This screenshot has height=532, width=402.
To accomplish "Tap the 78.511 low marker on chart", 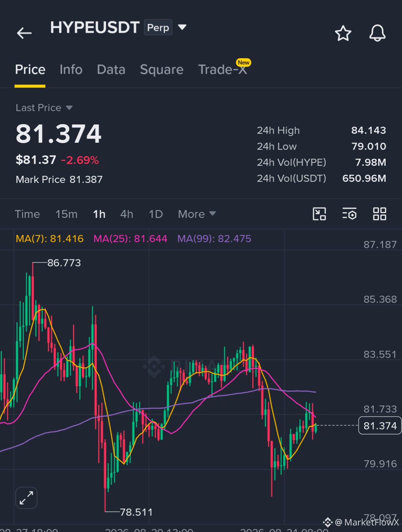I will click(x=136, y=512).
